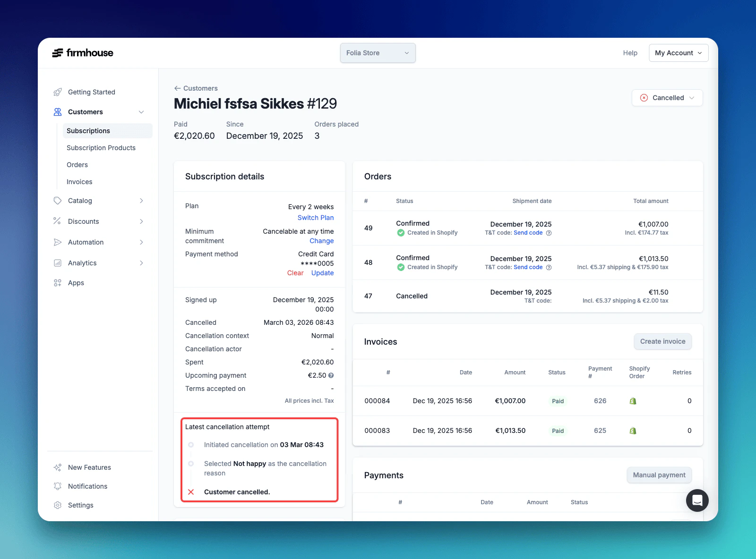Click the T&T help icon for order 49
Screen dimensions: 756x559
549,233
